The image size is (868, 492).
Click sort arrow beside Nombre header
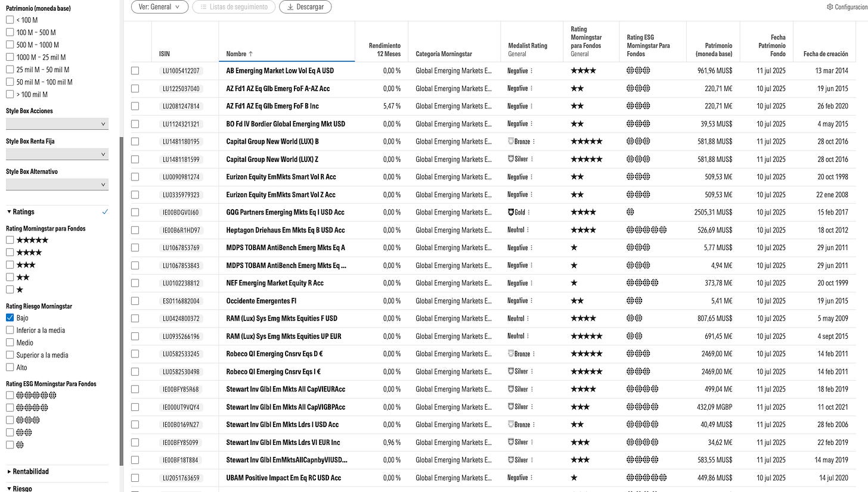[250, 54]
